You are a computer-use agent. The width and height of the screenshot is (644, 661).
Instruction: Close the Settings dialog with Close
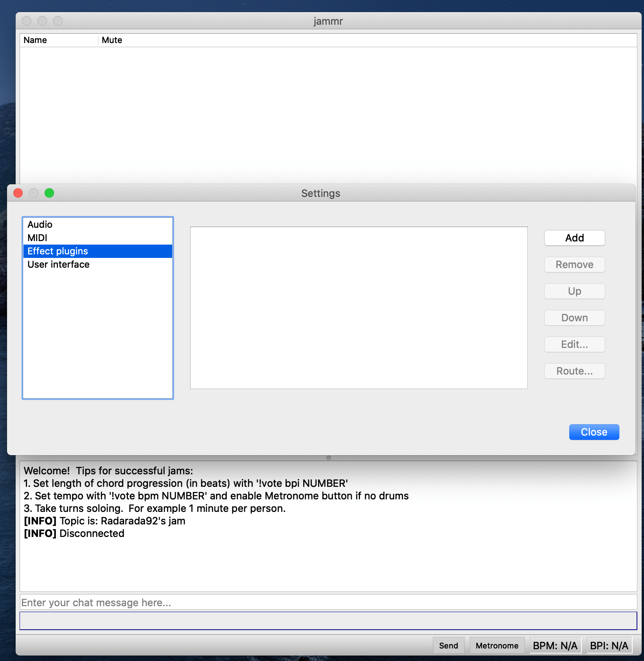point(594,432)
